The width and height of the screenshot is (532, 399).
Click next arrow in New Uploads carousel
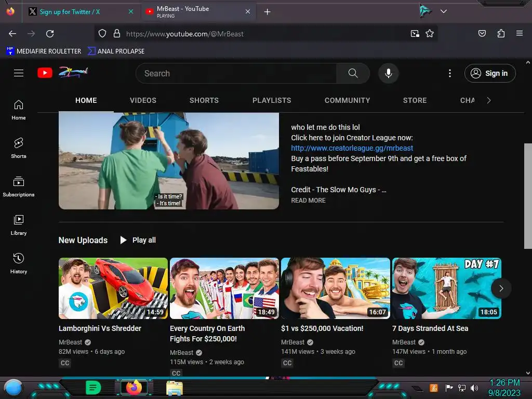tap(501, 288)
